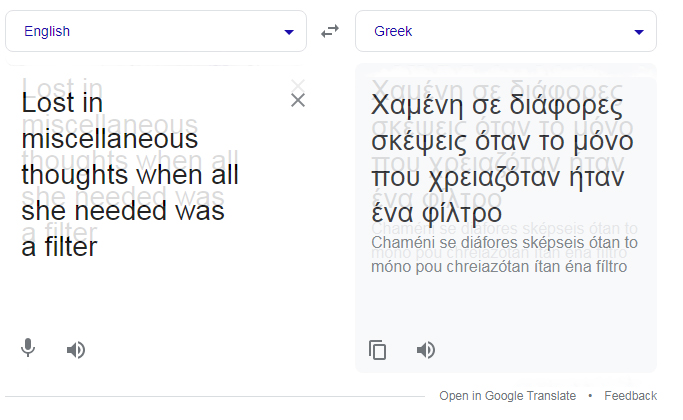Viewport: 683px width, 420px height.
Task: Expand the English language dropdown arrow
Action: [x=289, y=32]
